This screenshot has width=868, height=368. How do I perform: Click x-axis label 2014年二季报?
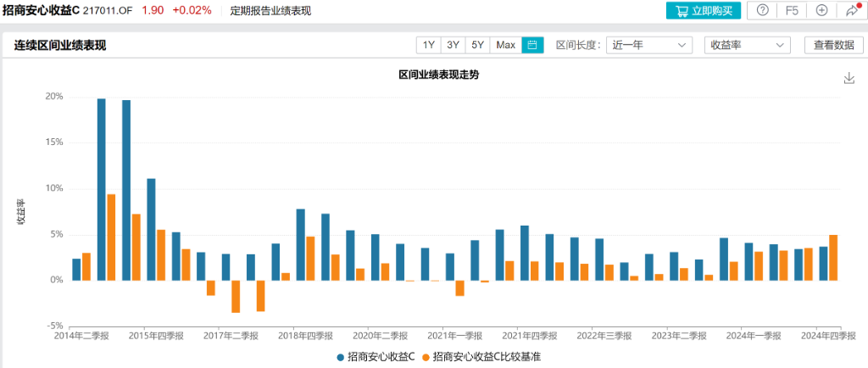pos(81,336)
